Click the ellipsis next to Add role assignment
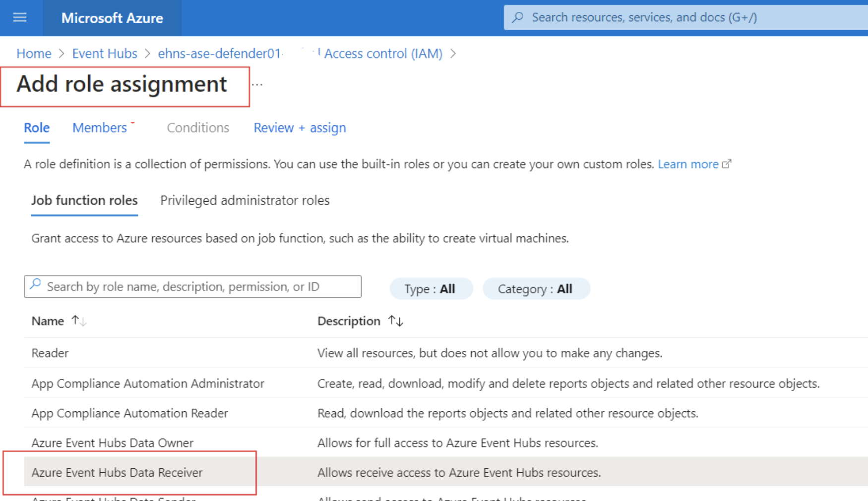The height and width of the screenshot is (501, 868). click(x=257, y=85)
